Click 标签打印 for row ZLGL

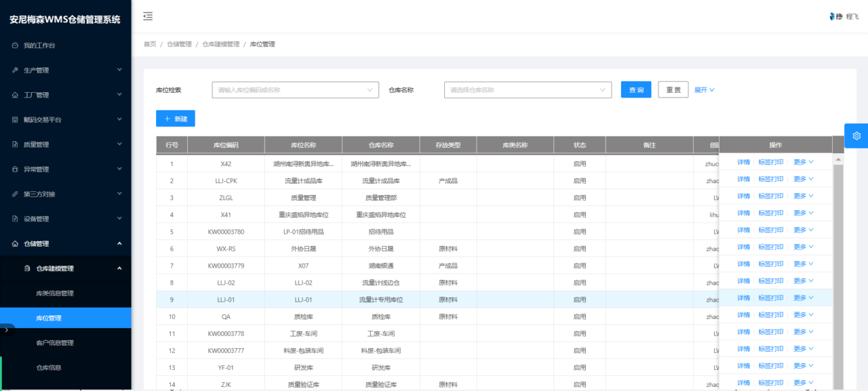(x=771, y=197)
